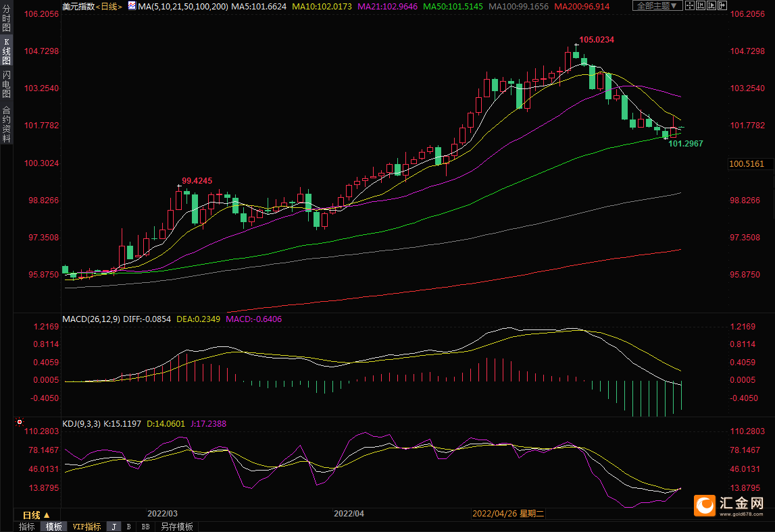Click the <日线> period label in title
775x532 pixels.
coord(109,7)
